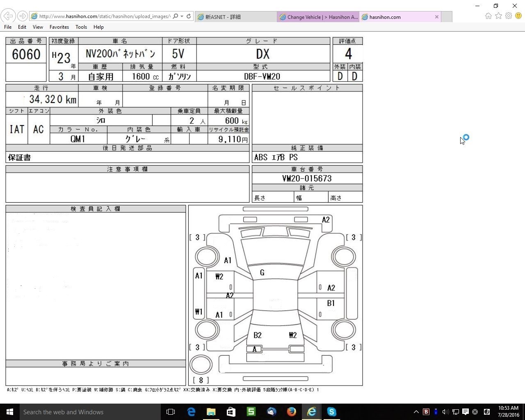Screen dimensions: 525x420
Task: Switch to the Change Vehicle tab
Action: 318,17
